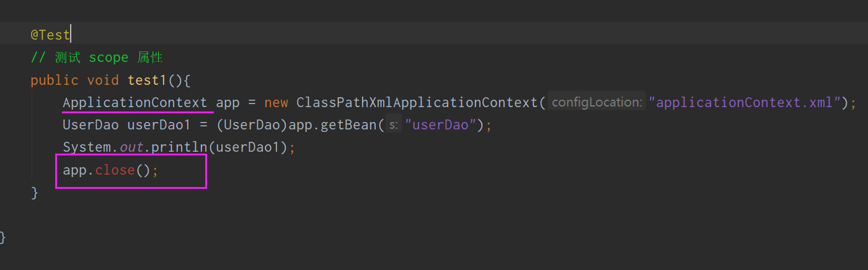The image size is (868, 270).
Task: Place cursor on public keyword
Action: (x=55, y=81)
